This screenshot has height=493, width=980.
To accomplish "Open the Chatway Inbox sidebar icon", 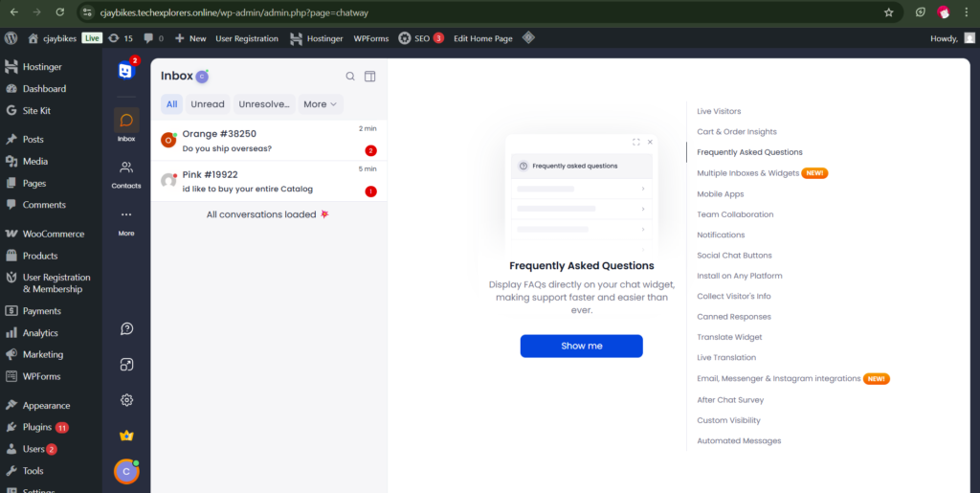I will click(126, 123).
